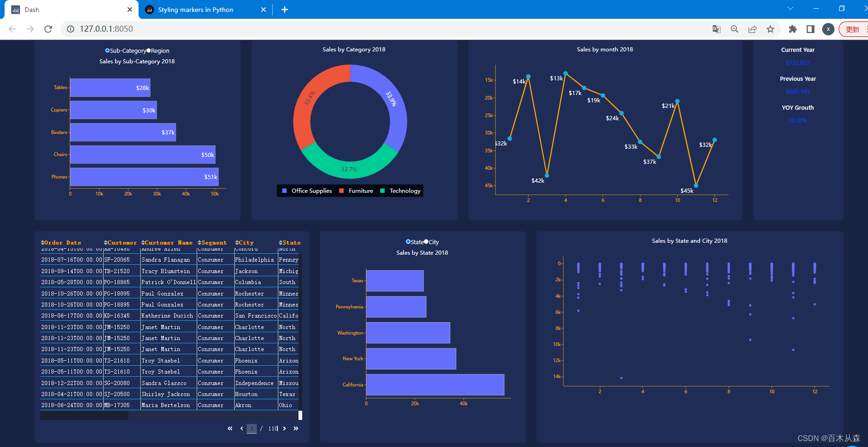
Task: Toggle the browser side panel
Action: pos(810,29)
